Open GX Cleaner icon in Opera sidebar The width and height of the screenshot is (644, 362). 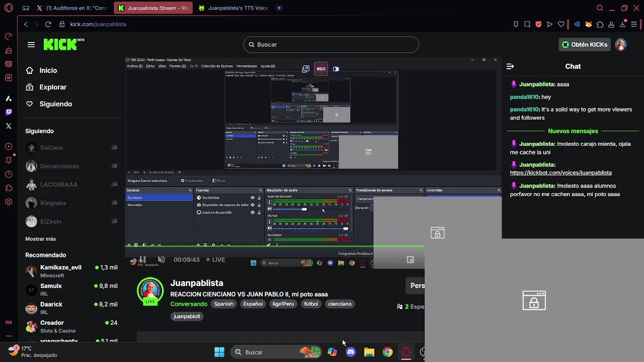pos(9,50)
